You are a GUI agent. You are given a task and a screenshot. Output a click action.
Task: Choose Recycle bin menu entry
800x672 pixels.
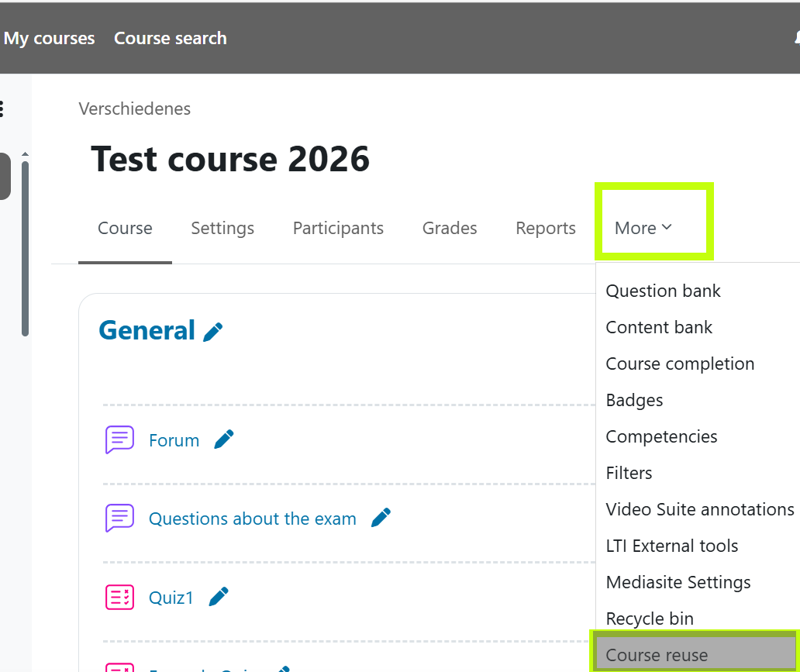[x=650, y=619]
